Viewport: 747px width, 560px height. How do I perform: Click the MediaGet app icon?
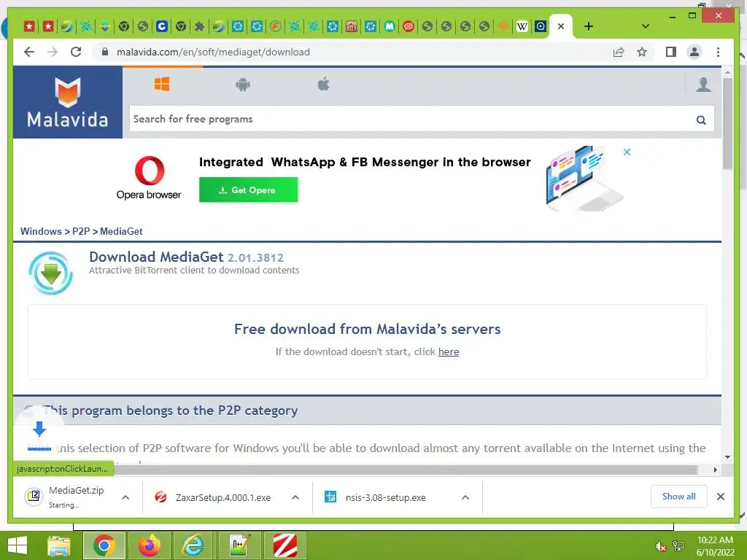50,273
